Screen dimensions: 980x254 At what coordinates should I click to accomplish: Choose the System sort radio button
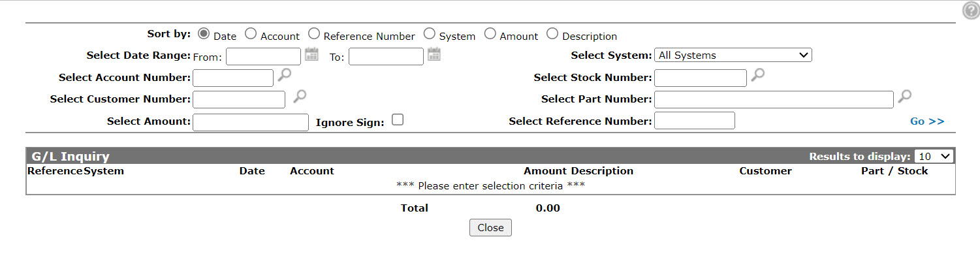tap(429, 34)
